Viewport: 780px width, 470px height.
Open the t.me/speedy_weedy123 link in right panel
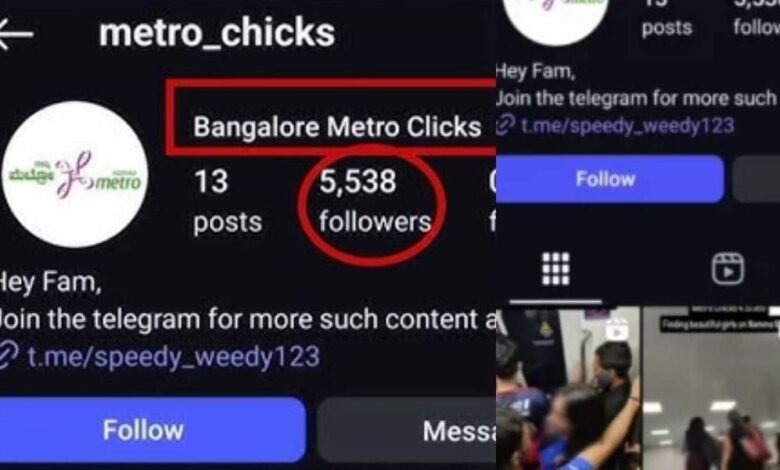pos(627,125)
